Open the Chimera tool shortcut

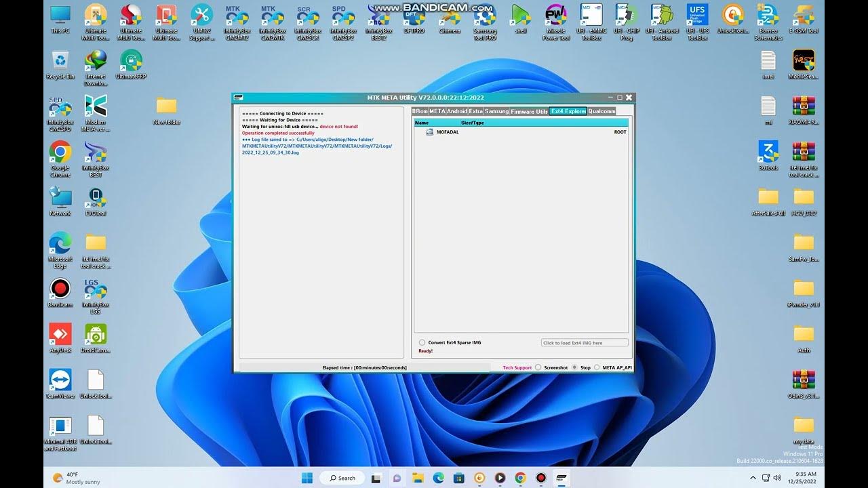[x=449, y=20]
